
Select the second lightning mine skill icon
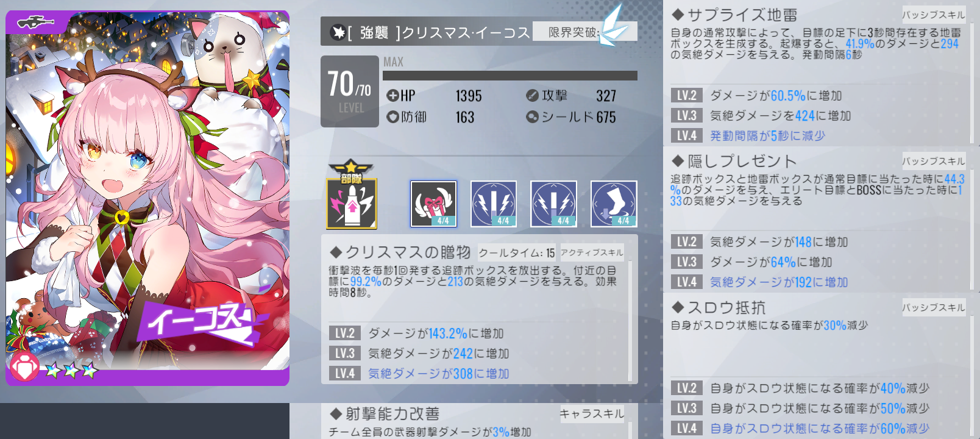(x=553, y=204)
